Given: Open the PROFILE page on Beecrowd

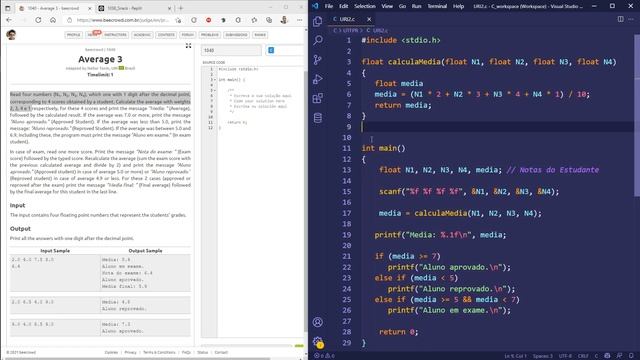Looking at the screenshot, I should (x=73, y=35).
